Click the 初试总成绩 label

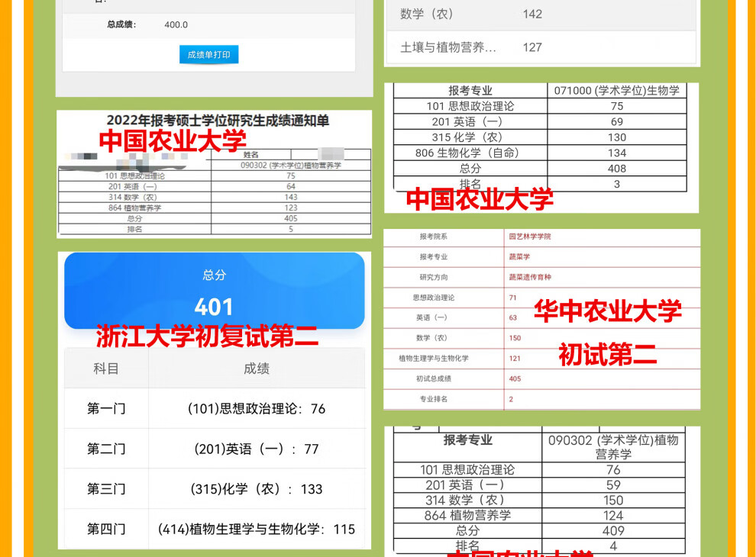click(x=434, y=378)
